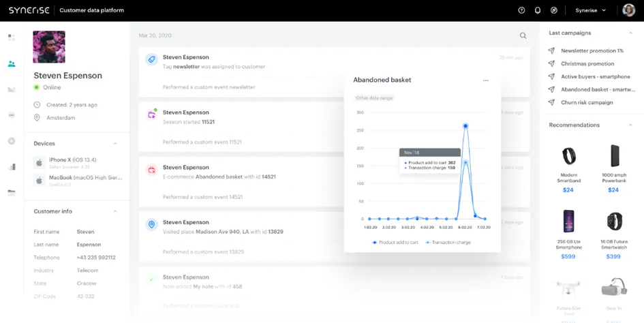Click the note added checkmark icon

[151, 279]
